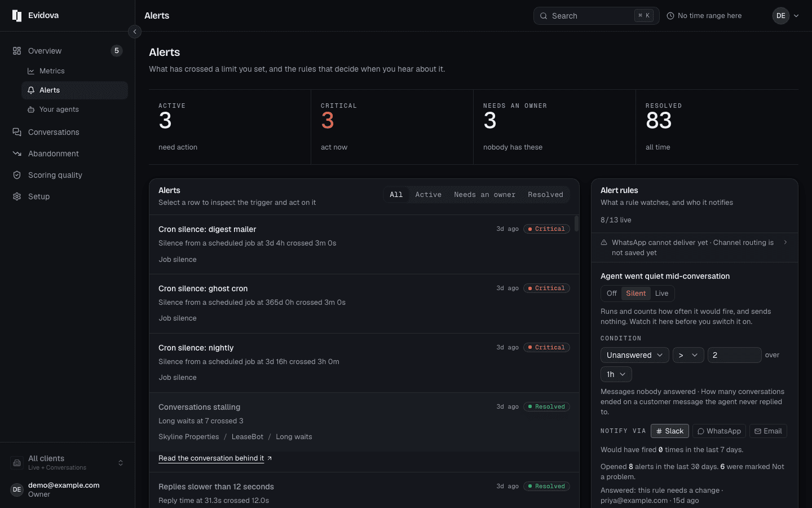
Task: Click the LeaseBot breadcrumb text
Action: (x=248, y=437)
